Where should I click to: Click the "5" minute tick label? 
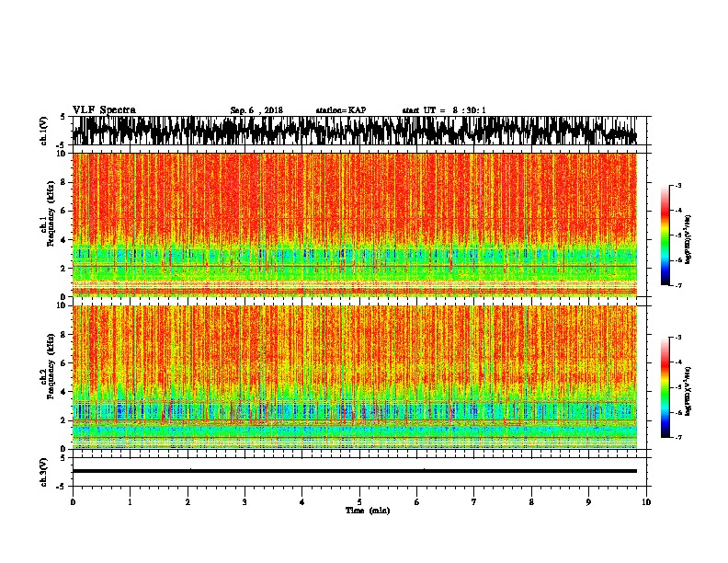click(359, 502)
